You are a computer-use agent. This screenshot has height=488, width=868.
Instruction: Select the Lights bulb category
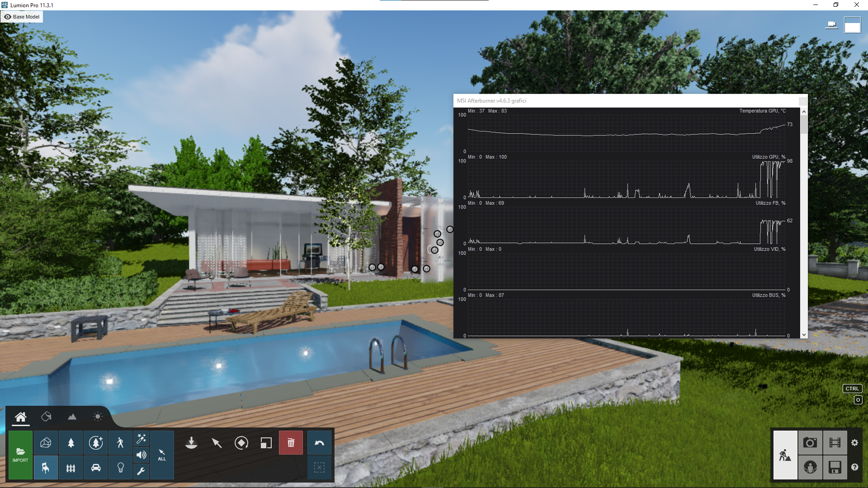click(120, 468)
